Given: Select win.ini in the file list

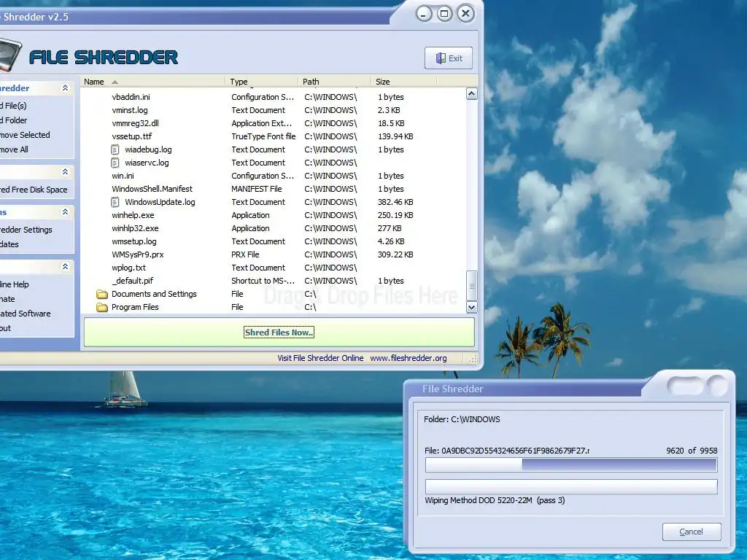Looking at the screenshot, I should tap(123, 176).
